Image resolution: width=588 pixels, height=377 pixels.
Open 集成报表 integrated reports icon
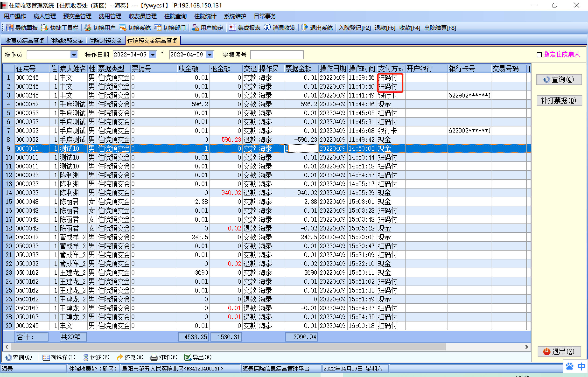pyautogui.click(x=232, y=28)
